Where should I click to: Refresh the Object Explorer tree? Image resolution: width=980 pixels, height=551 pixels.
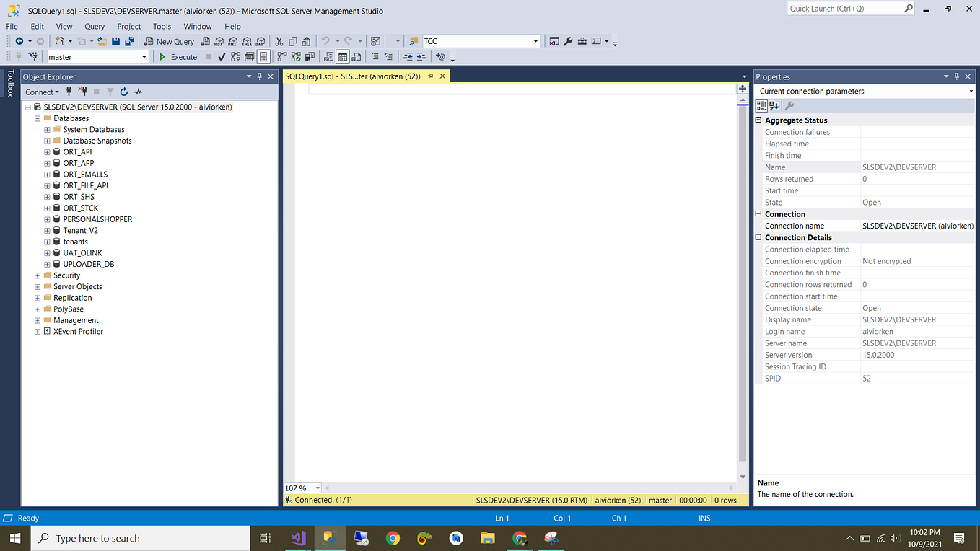click(124, 92)
